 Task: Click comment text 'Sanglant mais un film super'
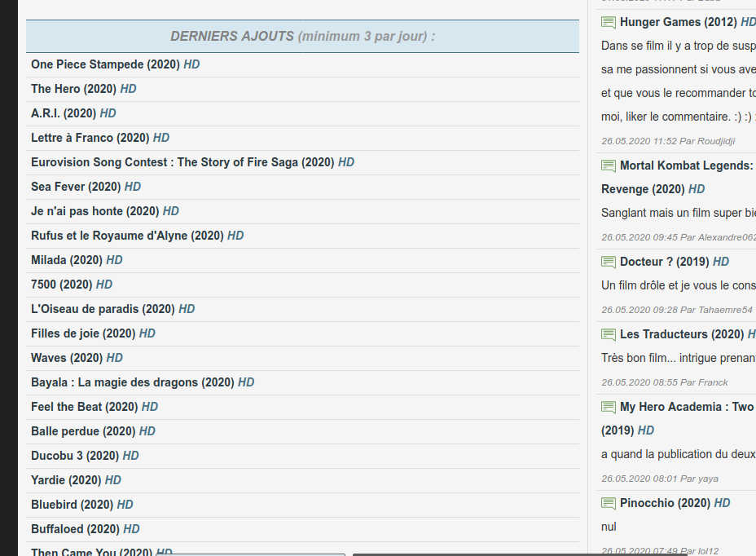point(679,213)
